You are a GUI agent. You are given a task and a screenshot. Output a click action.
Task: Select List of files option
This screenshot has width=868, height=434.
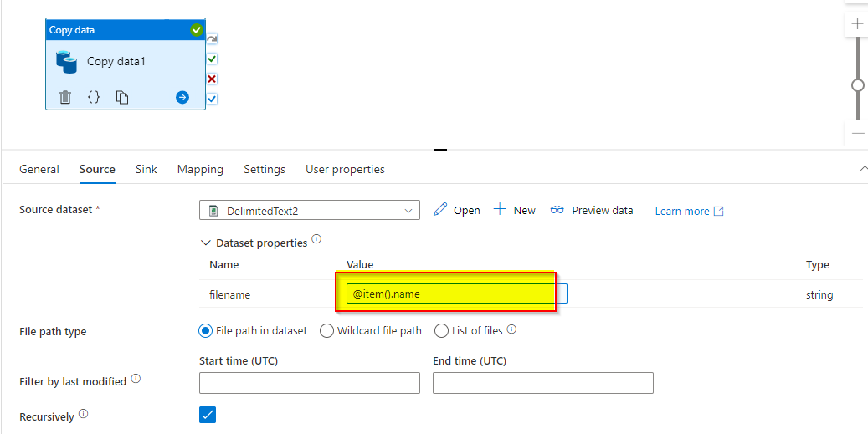point(441,331)
